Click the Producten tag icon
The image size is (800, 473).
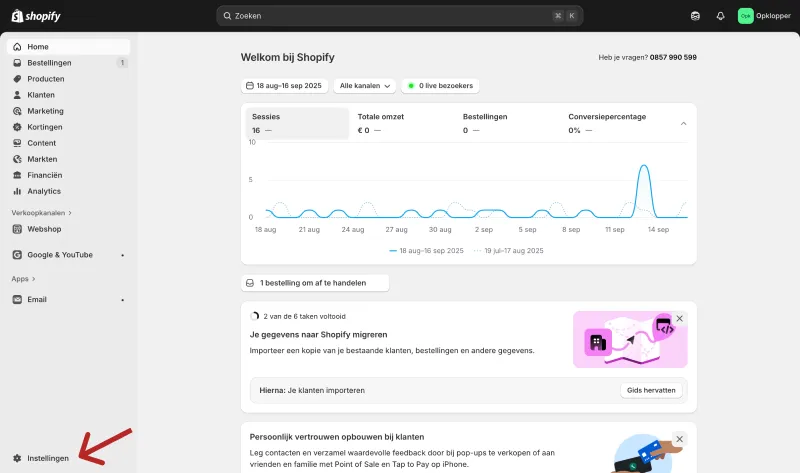[x=17, y=79]
